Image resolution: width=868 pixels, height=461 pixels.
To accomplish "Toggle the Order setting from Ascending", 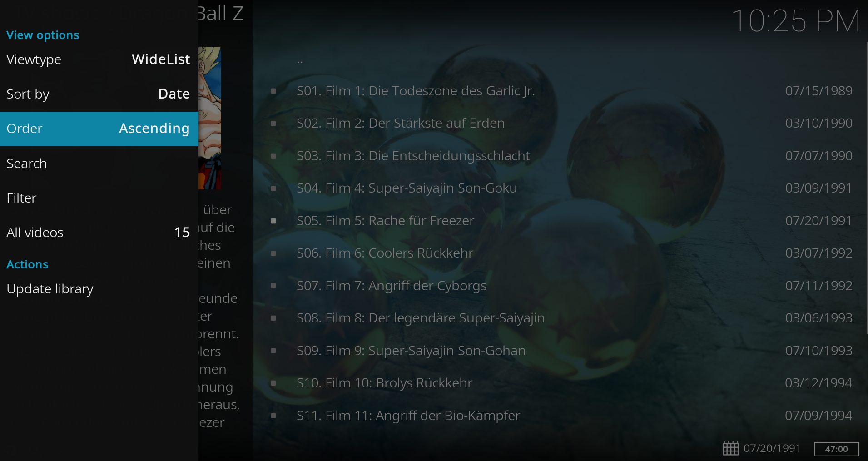I will [x=99, y=129].
